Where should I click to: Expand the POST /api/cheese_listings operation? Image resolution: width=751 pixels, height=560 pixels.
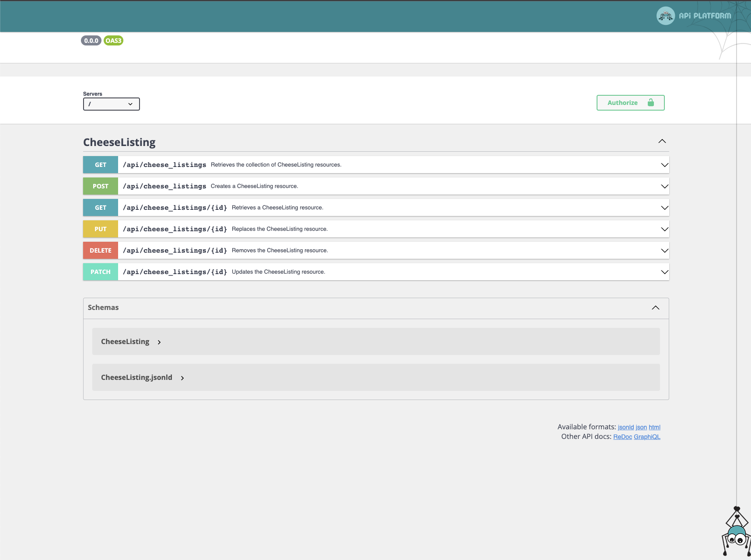pos(664,186)
